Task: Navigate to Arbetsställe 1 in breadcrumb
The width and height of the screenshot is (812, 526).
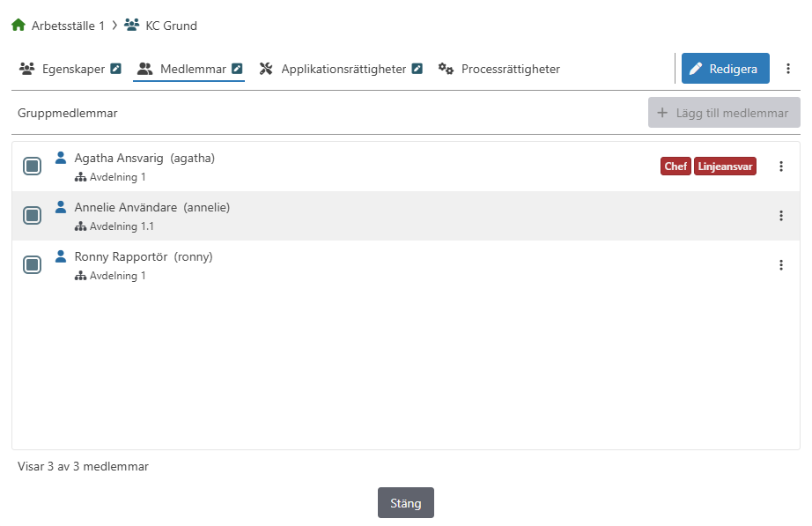Action: [68, 26]
